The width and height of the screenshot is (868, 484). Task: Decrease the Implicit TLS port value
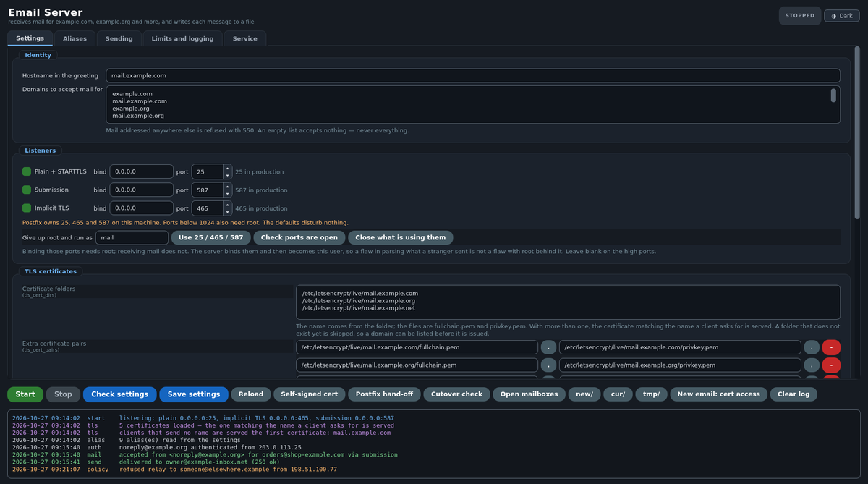tap(227, 211)
